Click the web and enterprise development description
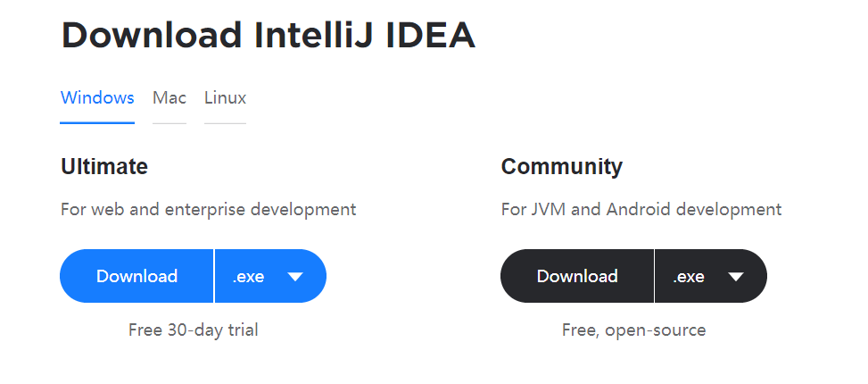 tap(208, 210)
